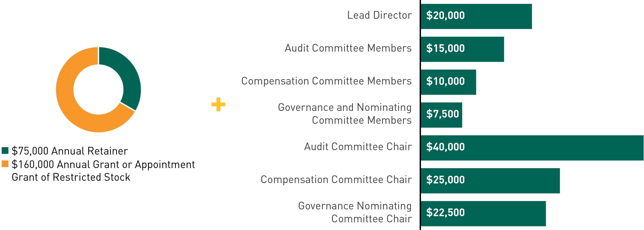Click the yellow plus icon
This screenshot has height=230, width=644.
[218, 105]
